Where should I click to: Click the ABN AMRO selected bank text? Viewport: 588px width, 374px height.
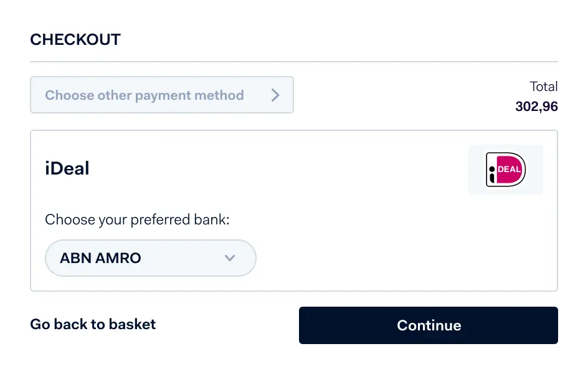pos(100,258)
